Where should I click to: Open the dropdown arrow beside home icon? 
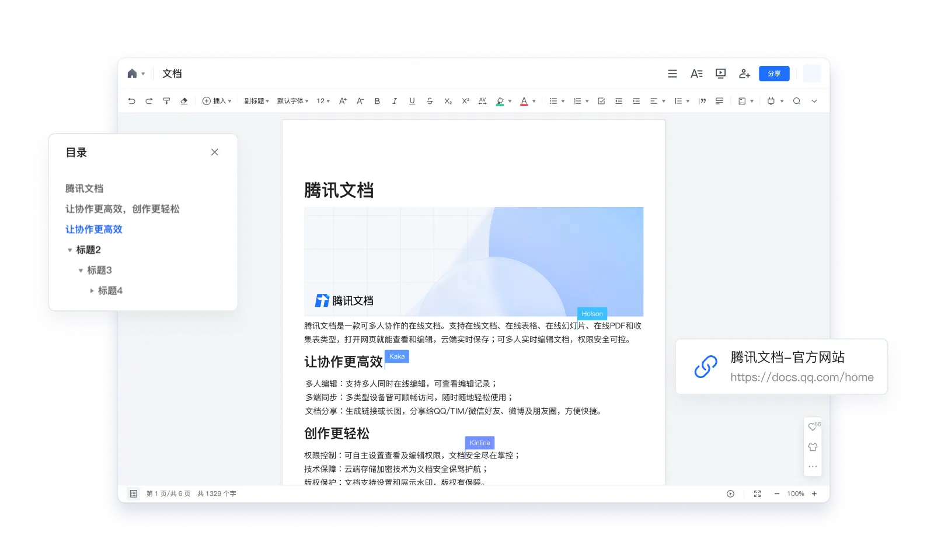(x=143, y=74)
